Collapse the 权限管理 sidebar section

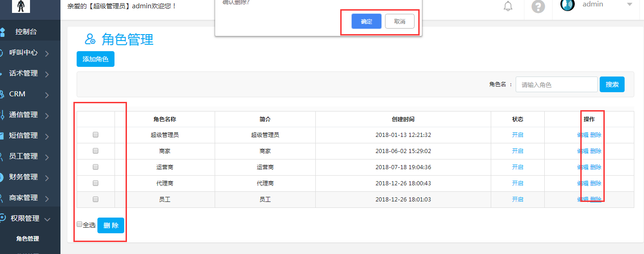pyautogui.click(x=47, y=219)
